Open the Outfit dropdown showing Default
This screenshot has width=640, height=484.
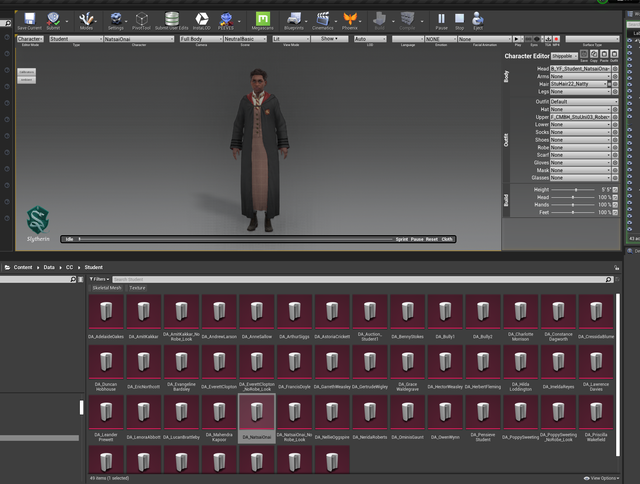[584, 102]
